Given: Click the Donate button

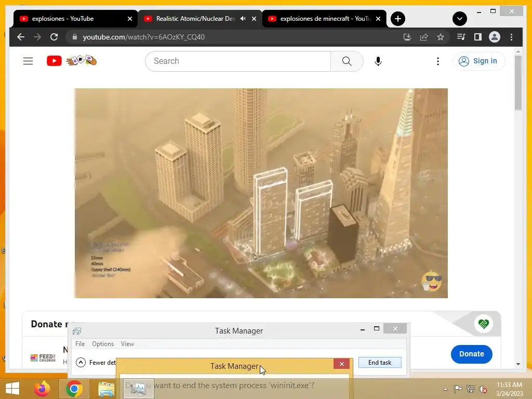Looking at the screenshot, I should point(471,354).
